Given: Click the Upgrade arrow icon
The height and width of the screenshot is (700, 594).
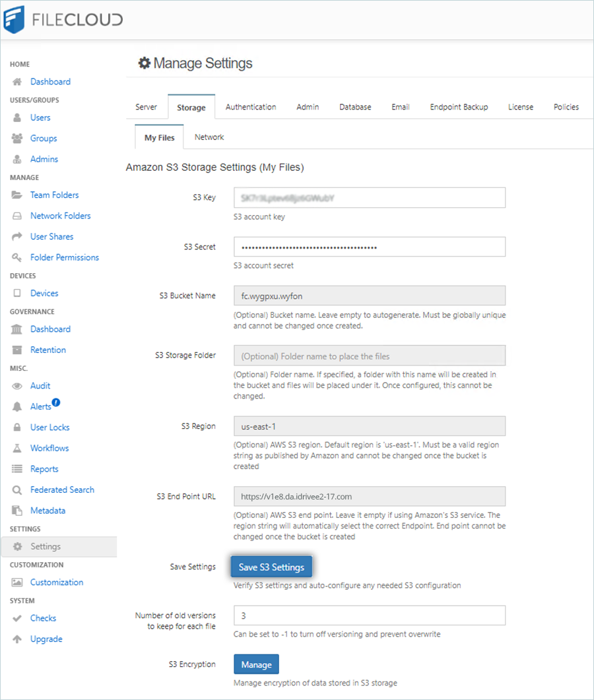Looking at the screenshot, I should coord(17,639).
